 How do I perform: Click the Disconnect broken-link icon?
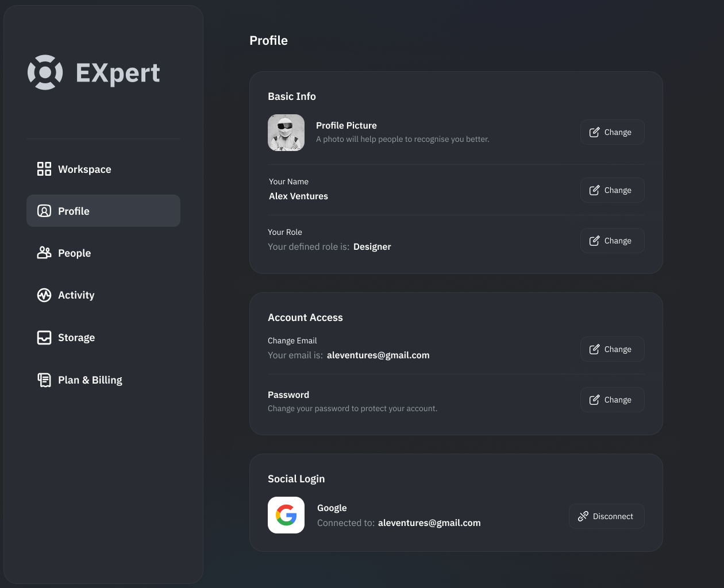point(583,516)
